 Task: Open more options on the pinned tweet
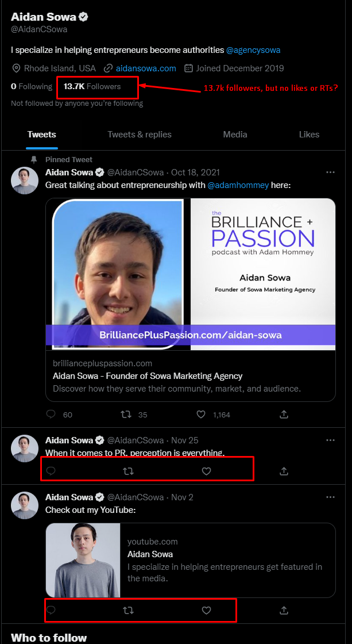tap(330, 172)
